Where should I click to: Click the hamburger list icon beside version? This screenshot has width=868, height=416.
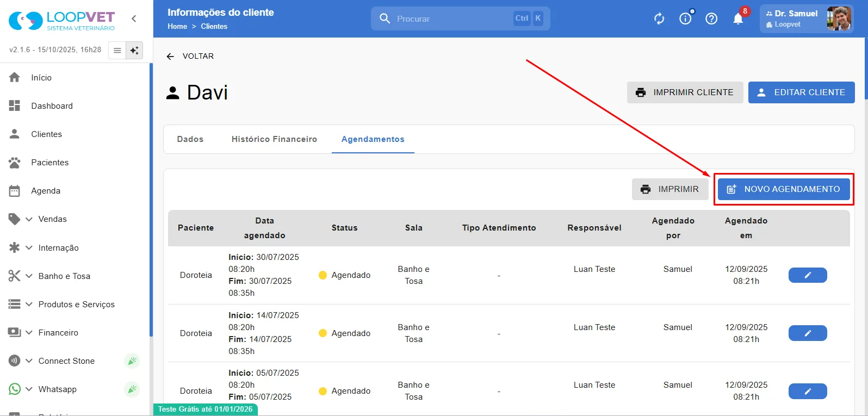[117, 51]
